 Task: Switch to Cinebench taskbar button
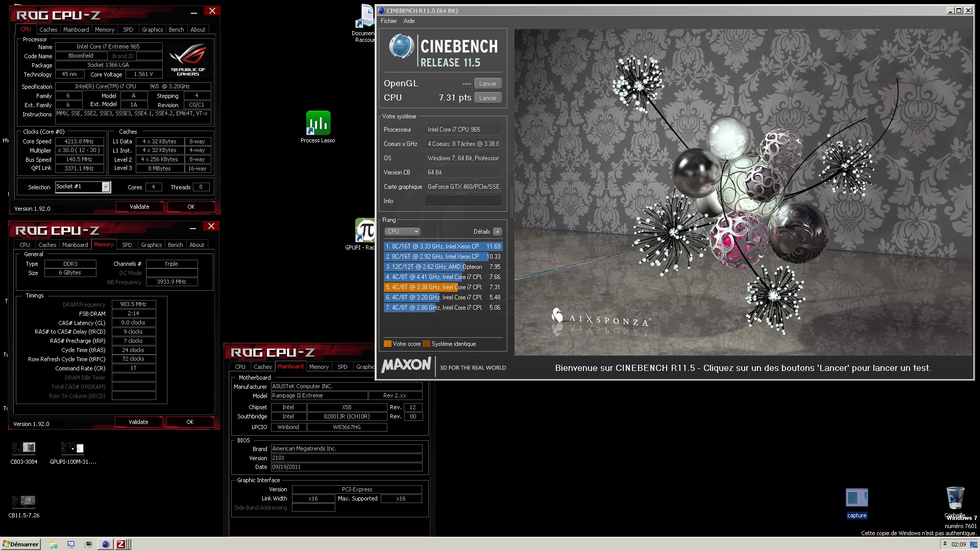click(106, 544)
